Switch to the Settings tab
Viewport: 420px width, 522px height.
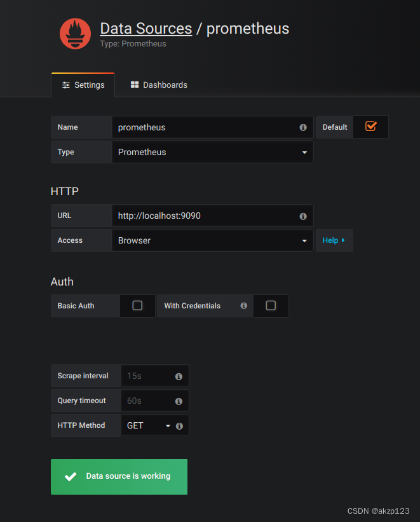(83, 85)
